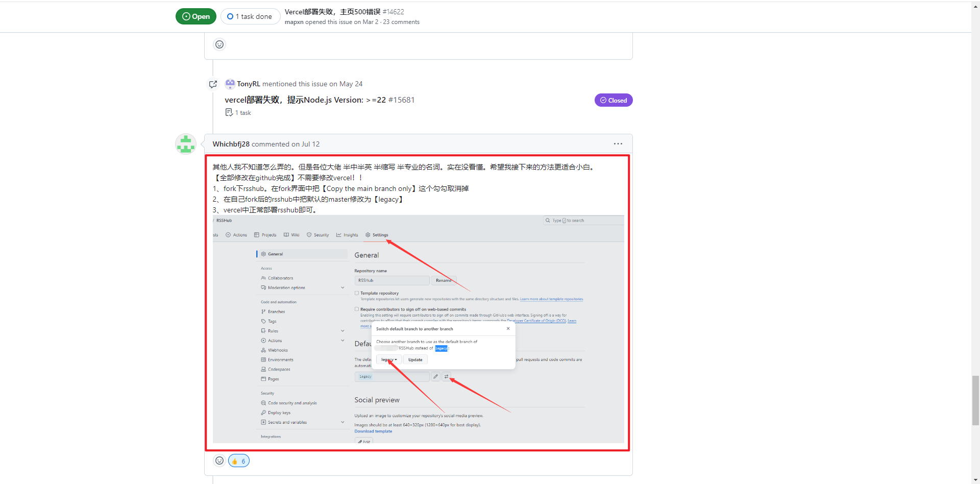Select step 2 text about changing master to legacy

tap(309, 199)
